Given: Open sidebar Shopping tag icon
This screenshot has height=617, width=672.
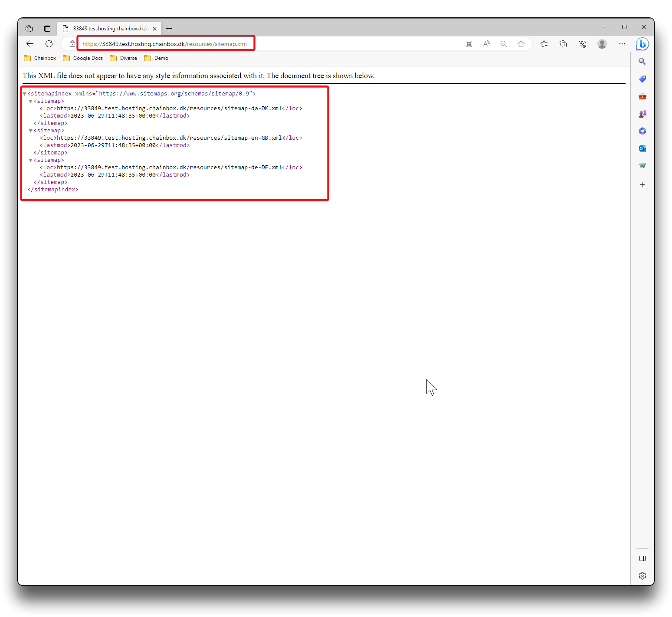Looking at the screenshot, I should 642,79.
